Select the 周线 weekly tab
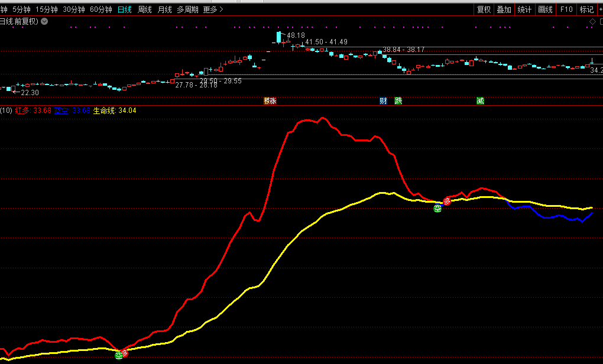The width and height of the screenshot is (603, 364). click(x=144, y=9)
